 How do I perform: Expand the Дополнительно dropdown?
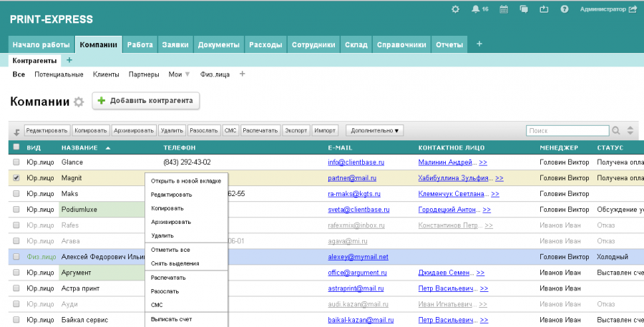tap(375, 131)
